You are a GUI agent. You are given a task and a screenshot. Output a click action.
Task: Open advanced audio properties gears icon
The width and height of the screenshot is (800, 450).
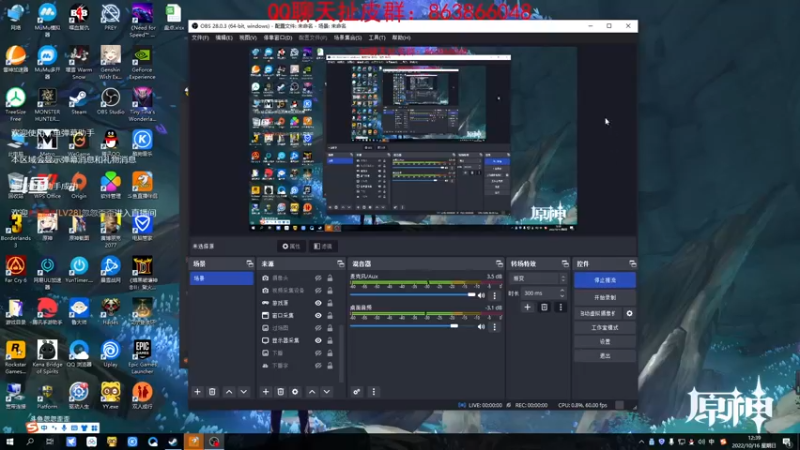click(357, 392)
